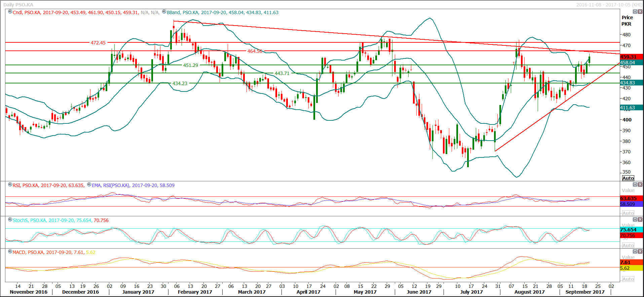Close the MACD indicator pane

(640, 252)
